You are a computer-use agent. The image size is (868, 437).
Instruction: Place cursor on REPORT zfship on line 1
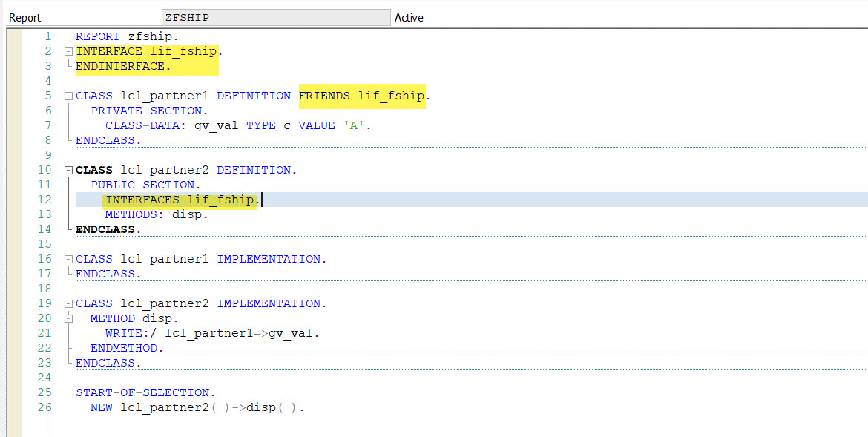coord(126,36)
